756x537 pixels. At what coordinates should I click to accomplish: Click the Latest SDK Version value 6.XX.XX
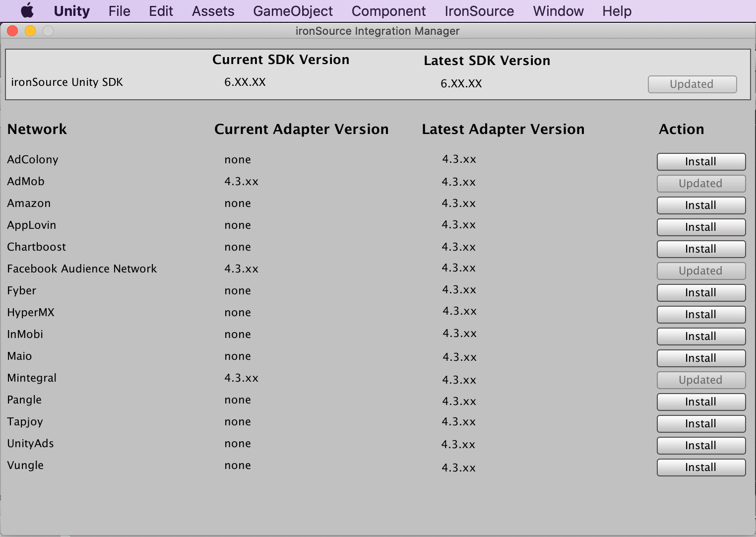461,84
